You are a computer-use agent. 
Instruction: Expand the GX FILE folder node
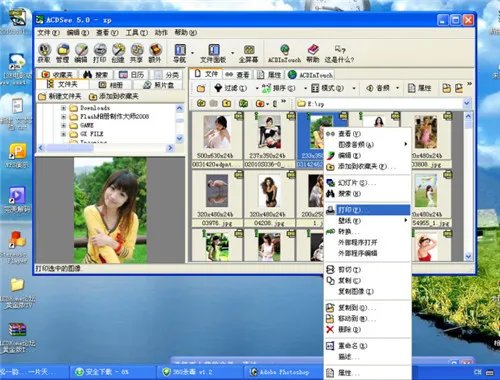pyautogui.click(x=63, y=134)
